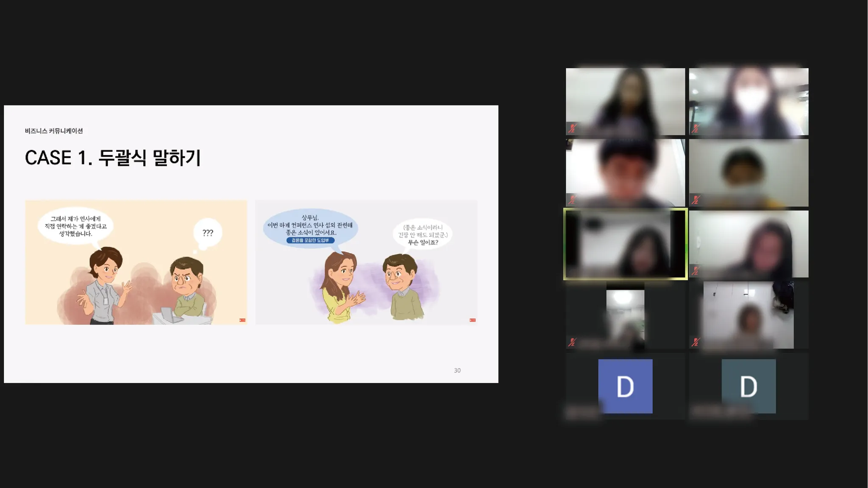Click small red icon in right comic corner
This screenshot has height=488, width=868.
point(473,320)
